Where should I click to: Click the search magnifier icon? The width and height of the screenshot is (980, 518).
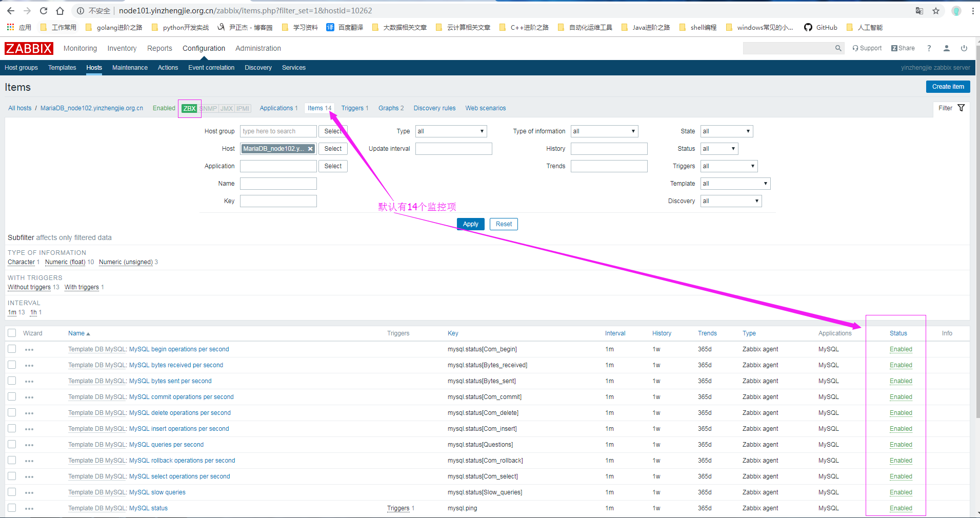coord(838,48)
